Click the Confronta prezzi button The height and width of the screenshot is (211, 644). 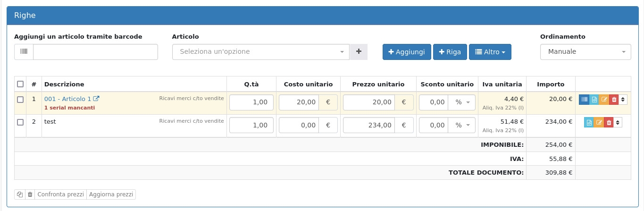click(x=60, y=194)
